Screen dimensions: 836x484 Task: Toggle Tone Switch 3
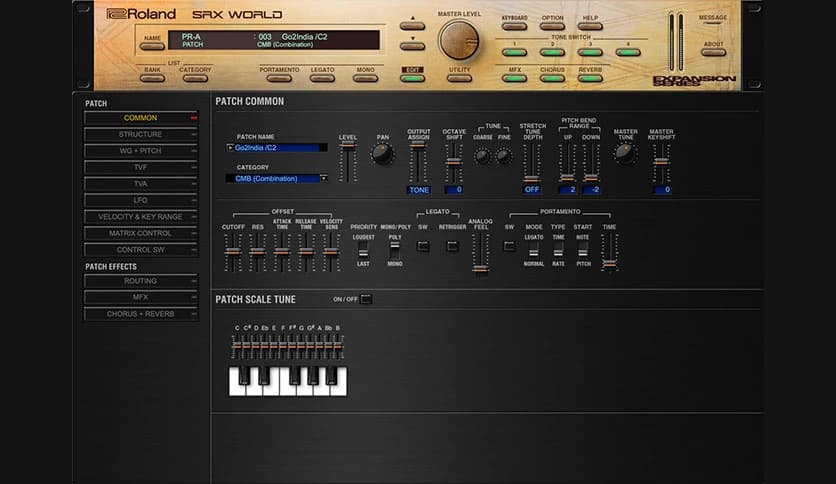(590, 52)
